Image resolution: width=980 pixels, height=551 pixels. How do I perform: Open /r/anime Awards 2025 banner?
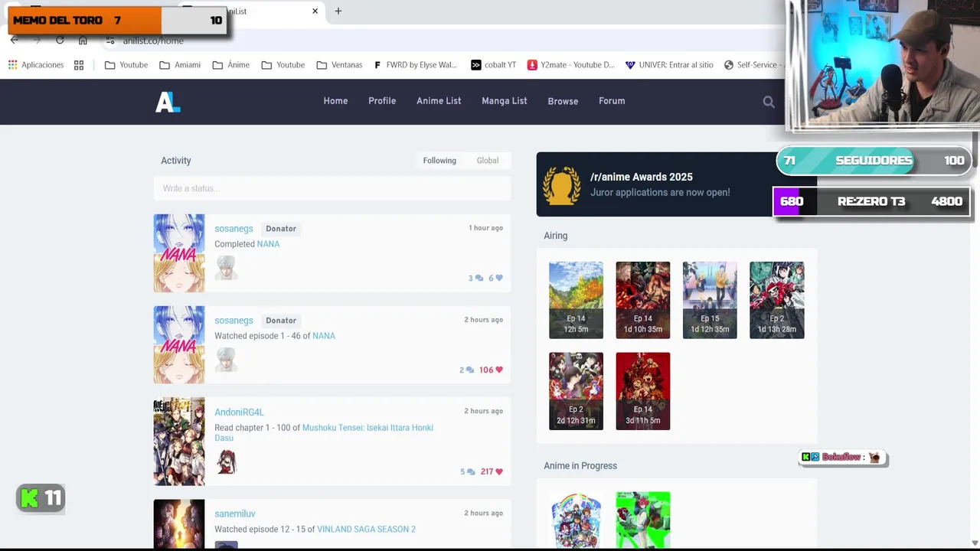[677, 184]
